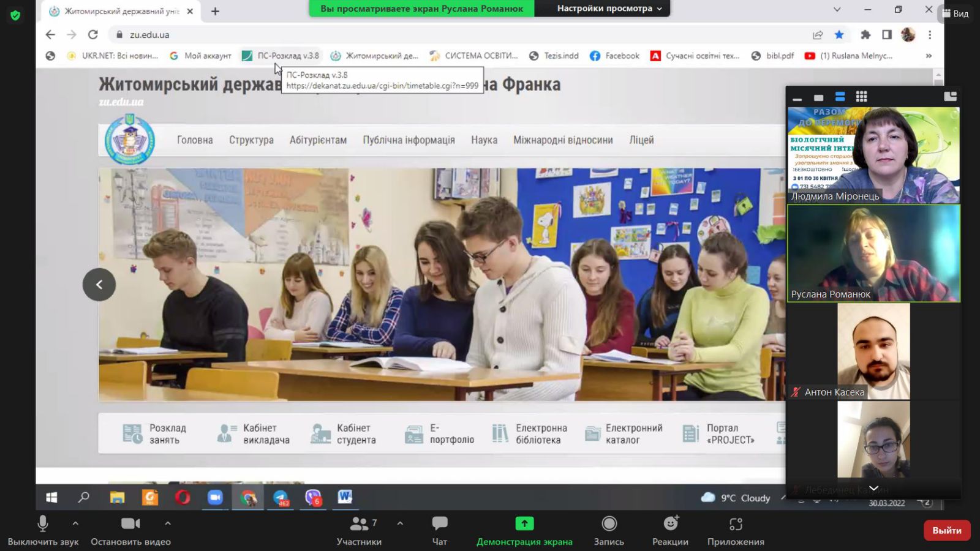Mute the microphone in Zoom
This screenshot has height=551, width=980.
(x=43, y=530)
